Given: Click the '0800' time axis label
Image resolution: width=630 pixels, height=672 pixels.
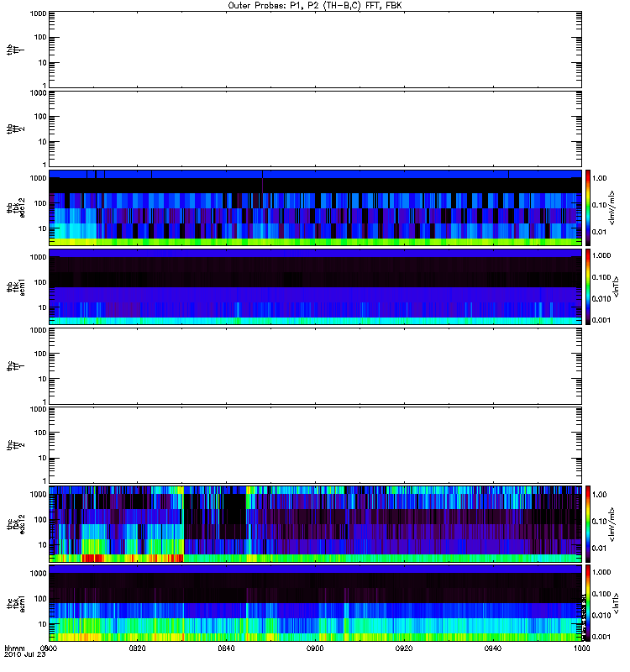Looking at the screenshot, I should coord(49,648).
